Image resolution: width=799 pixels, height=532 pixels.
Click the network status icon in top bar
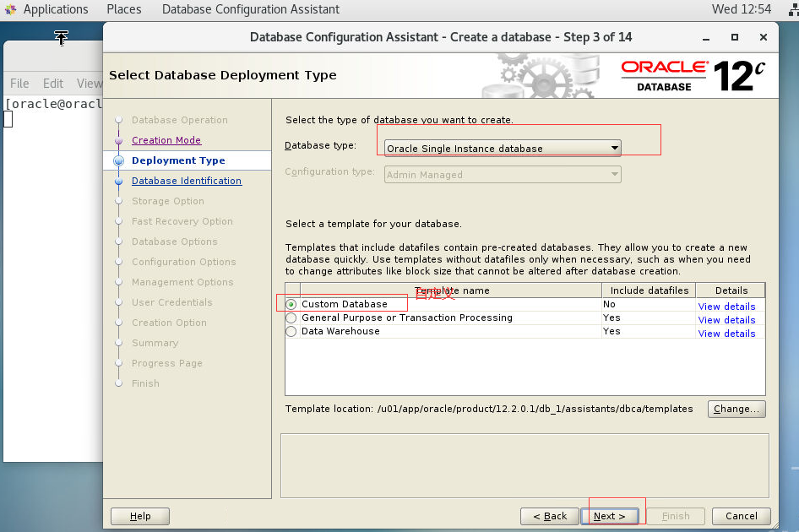pos(794,9)
